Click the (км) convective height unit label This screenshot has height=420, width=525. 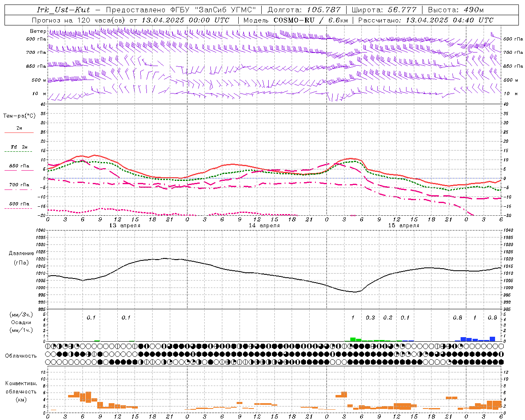point(21,399)
